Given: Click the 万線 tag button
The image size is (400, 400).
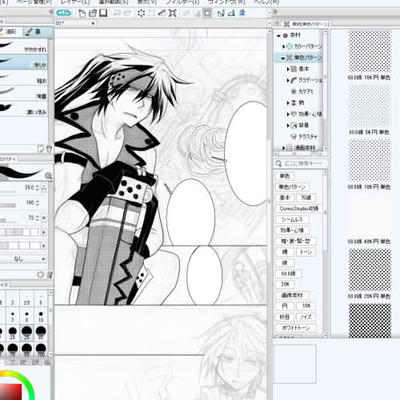Looking at the screenshot, I should [x=306, y=198].
